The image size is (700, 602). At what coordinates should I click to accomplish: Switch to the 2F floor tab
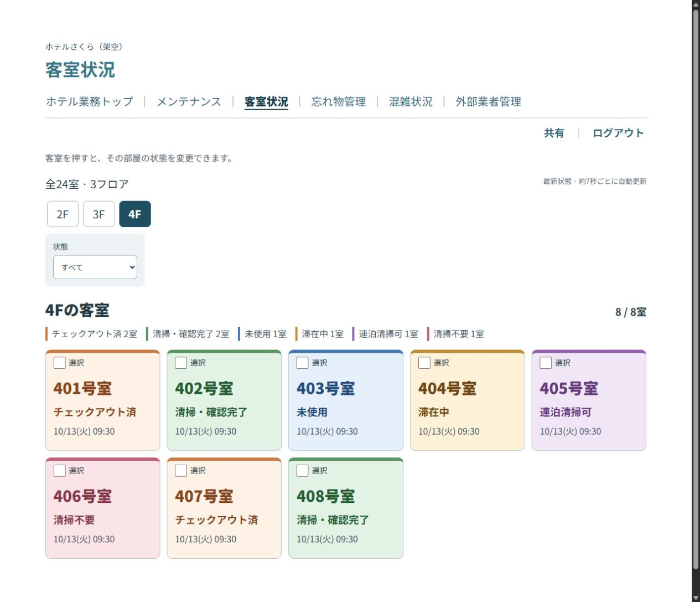[63, 214]
